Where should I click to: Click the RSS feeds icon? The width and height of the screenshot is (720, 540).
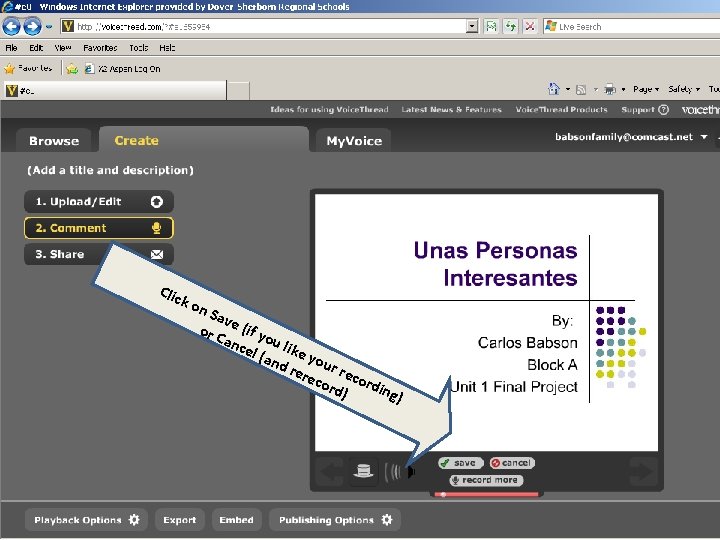[x=581, y=90]
